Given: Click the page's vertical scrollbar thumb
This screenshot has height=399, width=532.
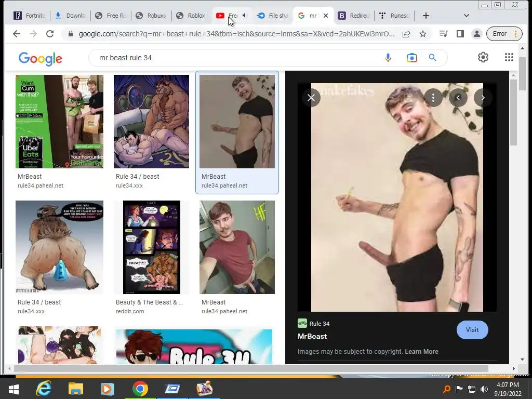Looking at the screenshot, I should point(522,74).
